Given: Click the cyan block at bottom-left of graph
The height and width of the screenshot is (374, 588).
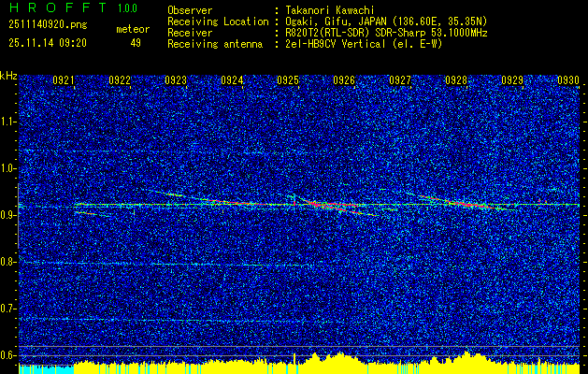Looking at the screenshot, I should pos(47,369).
